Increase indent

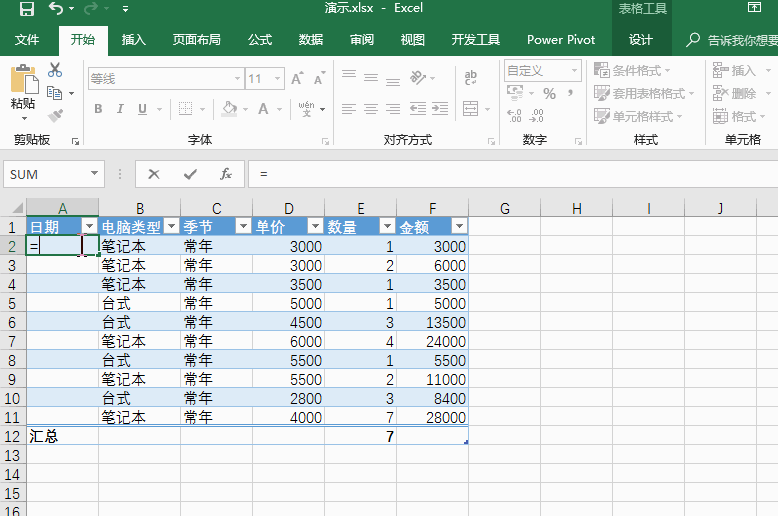[x=440, y=109]
